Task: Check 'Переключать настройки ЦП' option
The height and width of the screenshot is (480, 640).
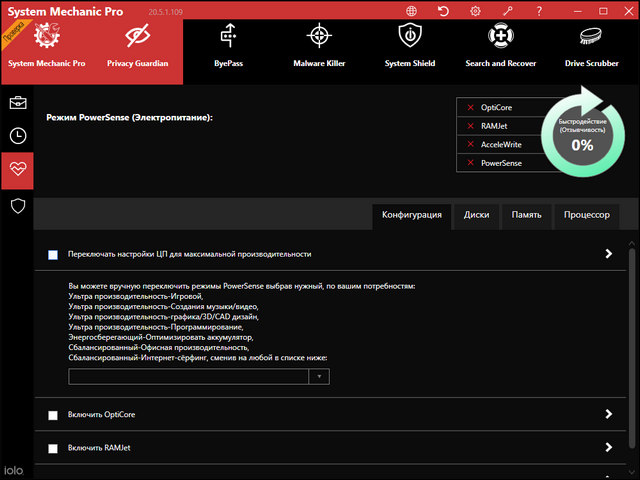Action: [x=53, y=255]
